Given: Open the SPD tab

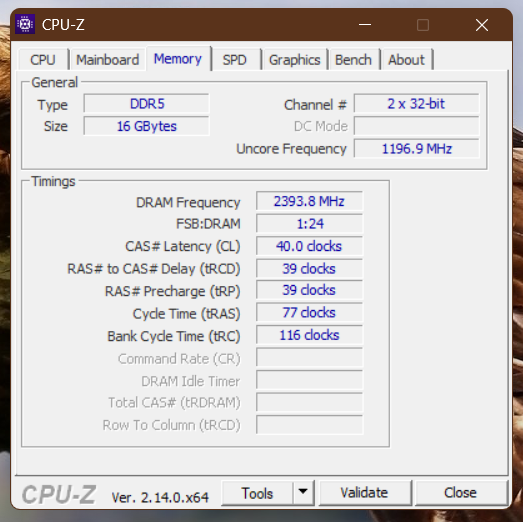Looking at the screenshot, I should pyautogui.click(x=235, y=60).
